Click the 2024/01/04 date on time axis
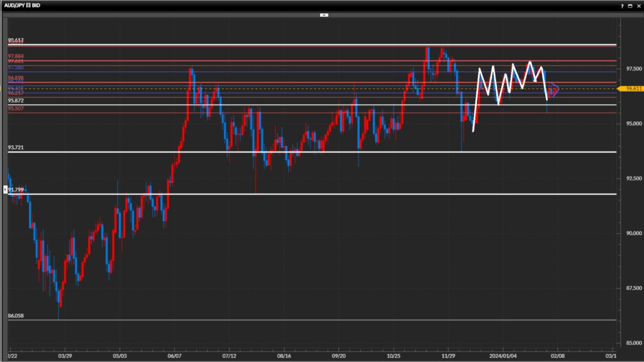 click(x=504, y=354)
